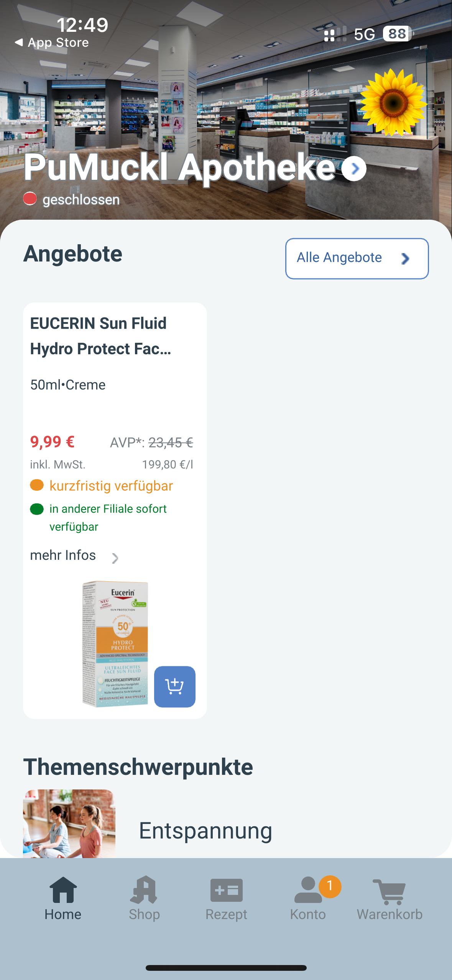Viewport: 452px width, 980px height.
Task: Tap the chevron next to mehr Infos
Action: [x=115, y=558]
